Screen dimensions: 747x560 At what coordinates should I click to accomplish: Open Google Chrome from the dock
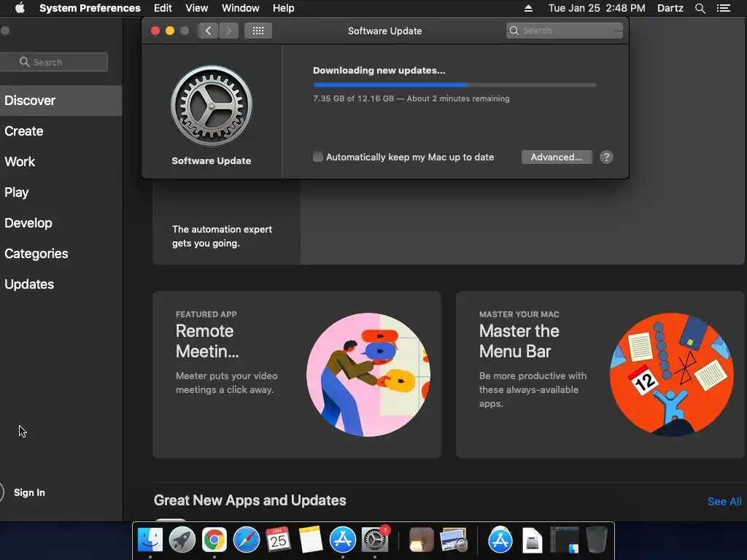point(214,540)
